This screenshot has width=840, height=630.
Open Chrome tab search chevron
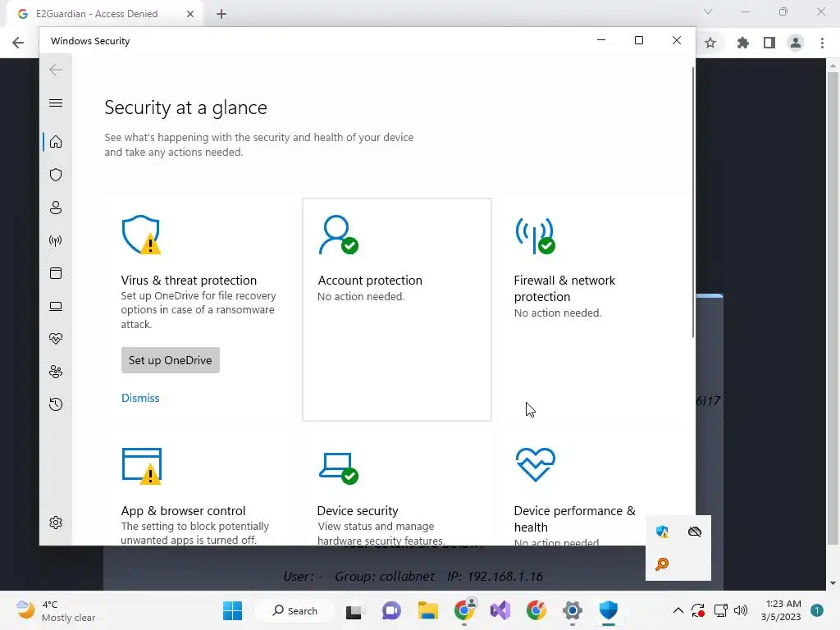tap(708, 11)
